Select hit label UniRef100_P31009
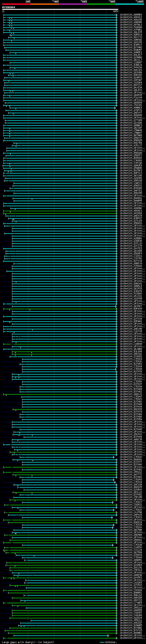This screenshot has width=146, height=644. click(131, 98)
